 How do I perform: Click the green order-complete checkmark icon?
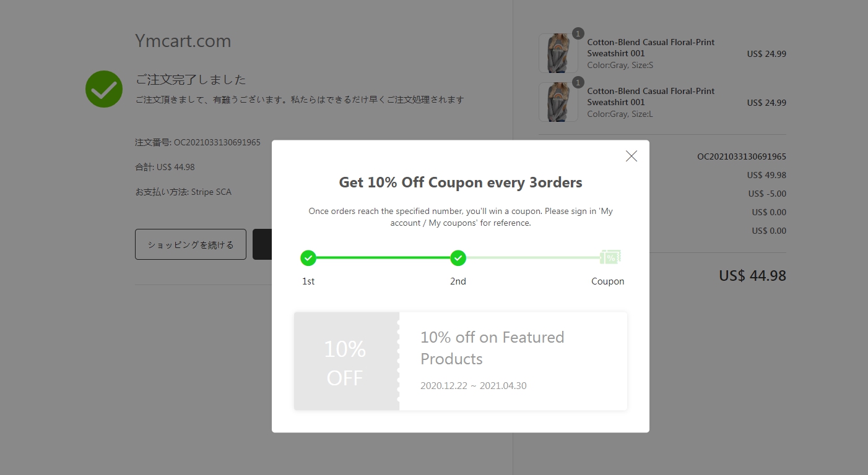104,89
